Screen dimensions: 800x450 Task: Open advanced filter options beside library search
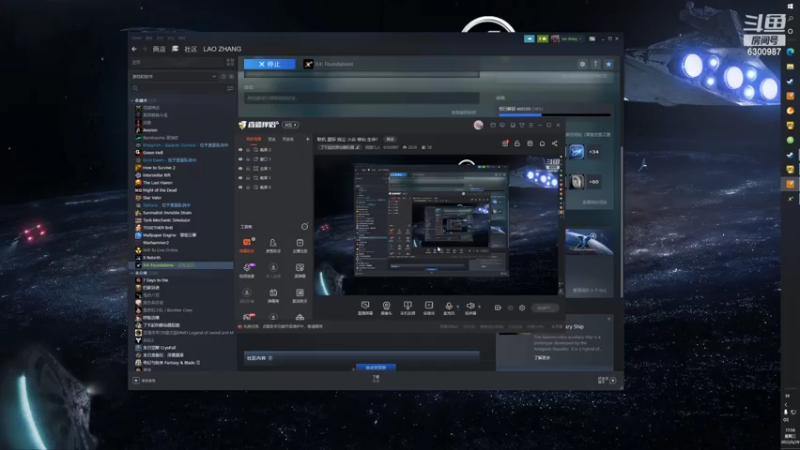(230, 88)
